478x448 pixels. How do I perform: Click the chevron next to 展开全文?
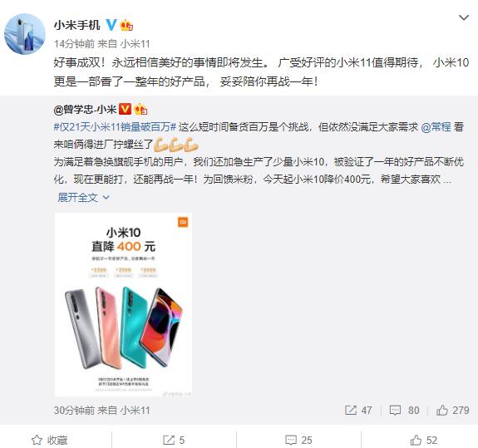106,198
